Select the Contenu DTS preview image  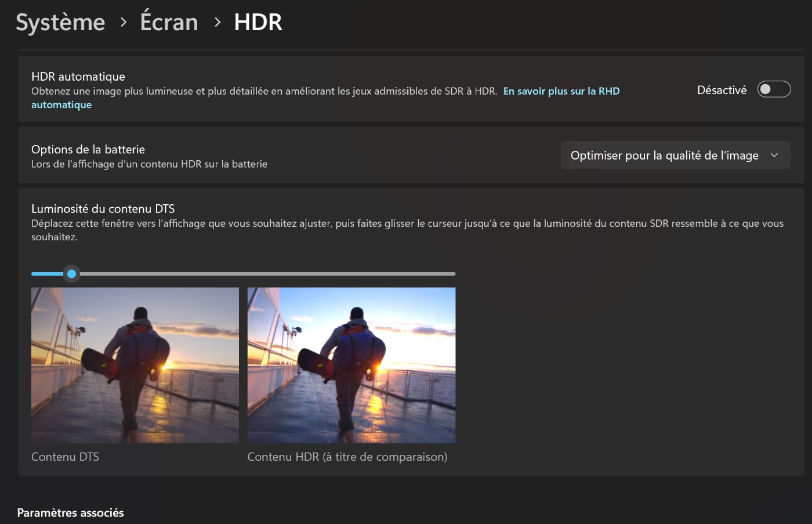(x=135, y=365)
